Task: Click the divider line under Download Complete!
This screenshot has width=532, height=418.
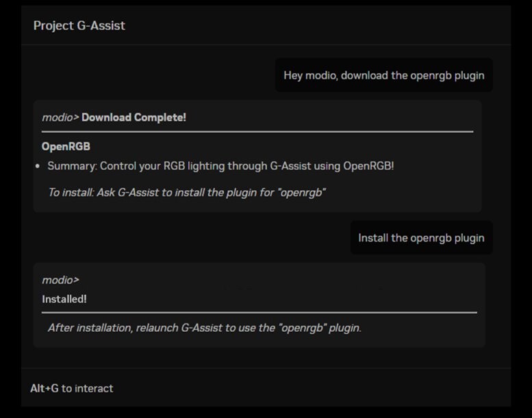Action: (257, 131)
